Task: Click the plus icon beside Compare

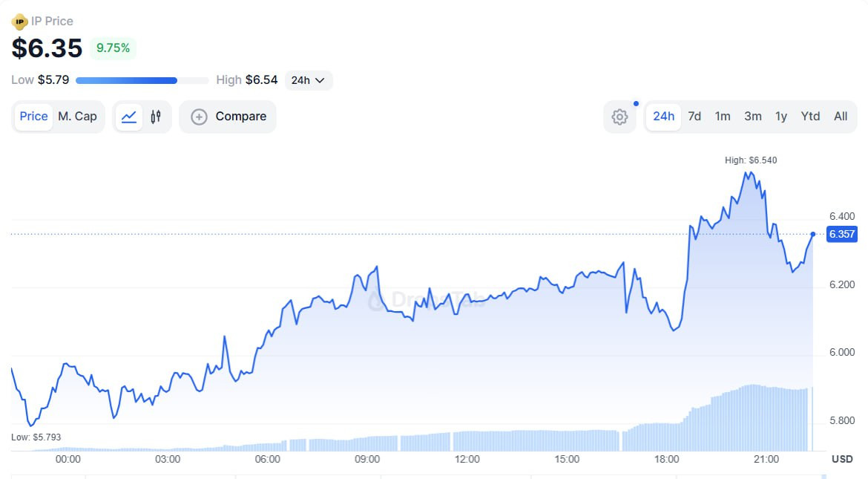Action: [200, 117]
